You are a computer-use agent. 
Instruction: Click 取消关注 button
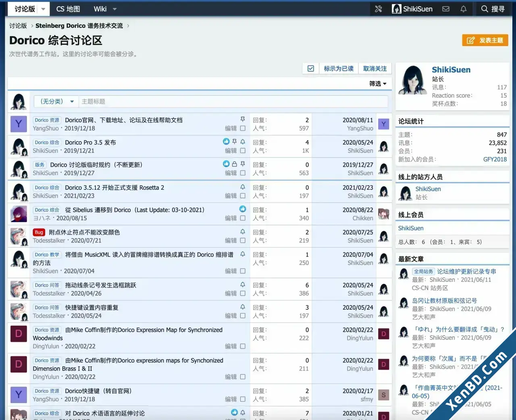point(375,68)
